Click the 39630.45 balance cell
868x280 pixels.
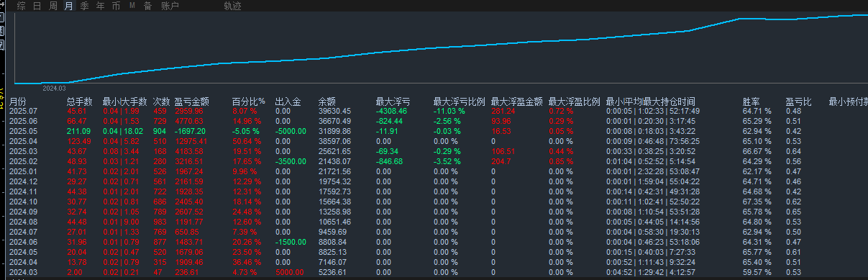click(x=334, y=111)
